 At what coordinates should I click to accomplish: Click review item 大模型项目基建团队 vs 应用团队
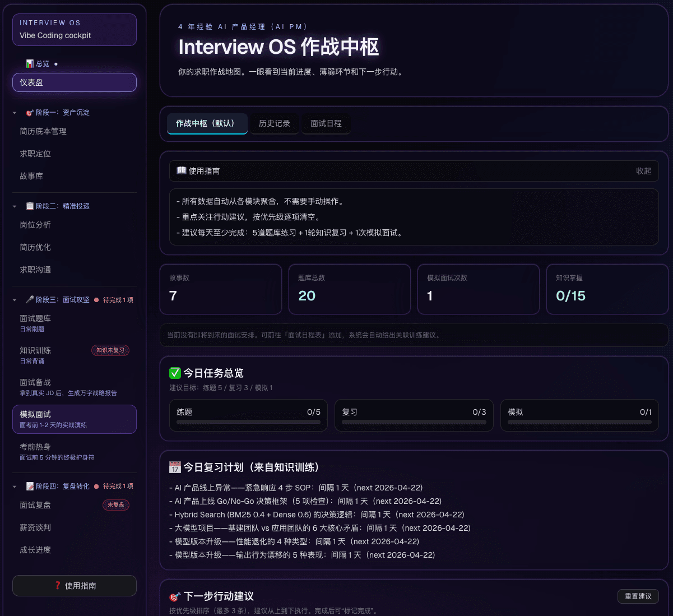[x=320, y=528]
